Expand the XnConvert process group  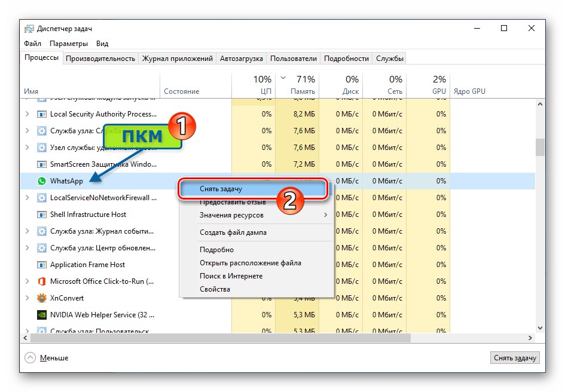click(28, 298)
